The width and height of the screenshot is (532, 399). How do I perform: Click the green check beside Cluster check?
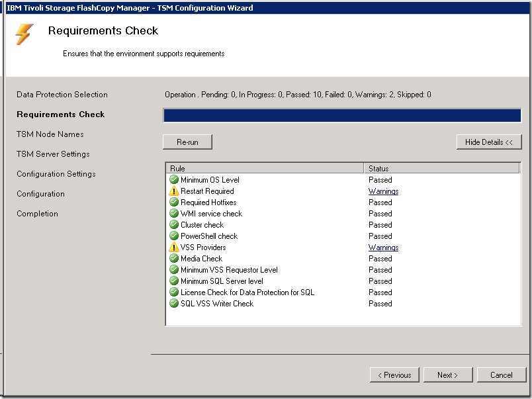tap(174, 225)
